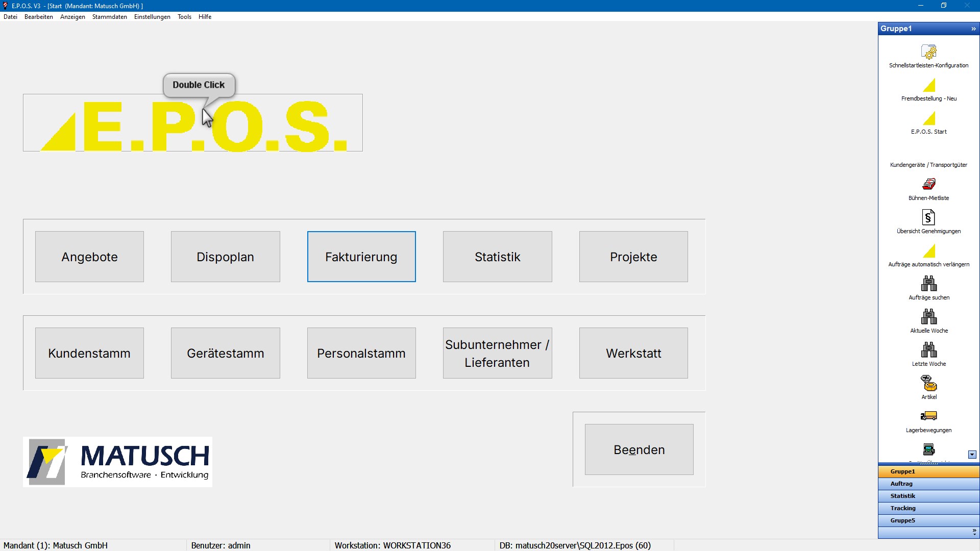Click Letzte Woche binoculars icon

(928, 350)
